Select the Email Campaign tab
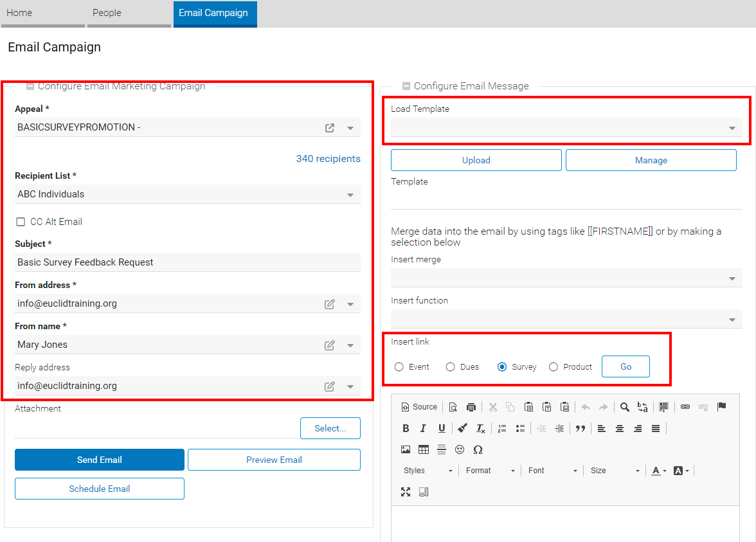Image resolution: width=756 pixels, height=542 pixels. 215,14
